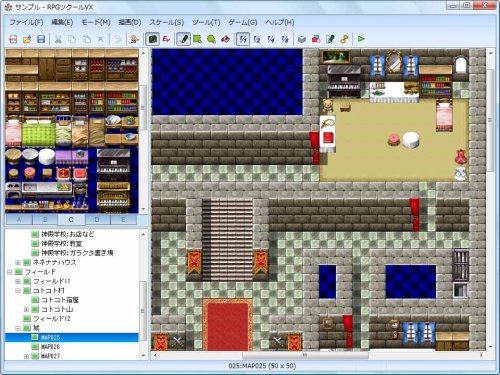This screenshot has height=375, width=500.
Task: Open the ヘルプ(H) menu
Action: pyautogui.click(x=280, y=22)
